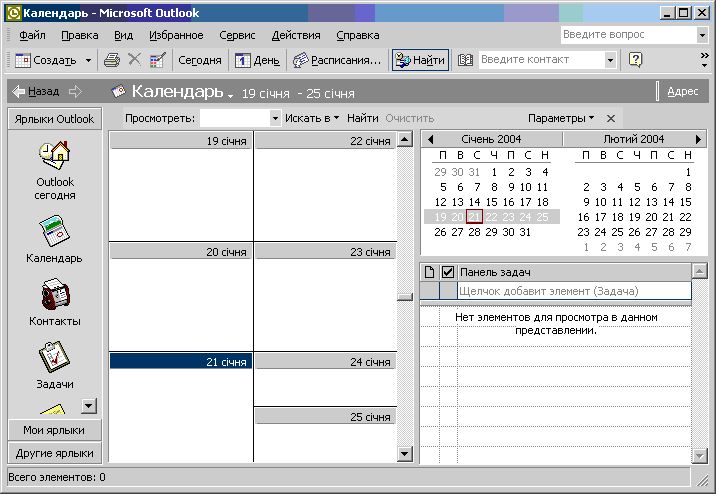Click Find Now (Найти) in search pane
The image size is (716, 494).
click(363, 118)
